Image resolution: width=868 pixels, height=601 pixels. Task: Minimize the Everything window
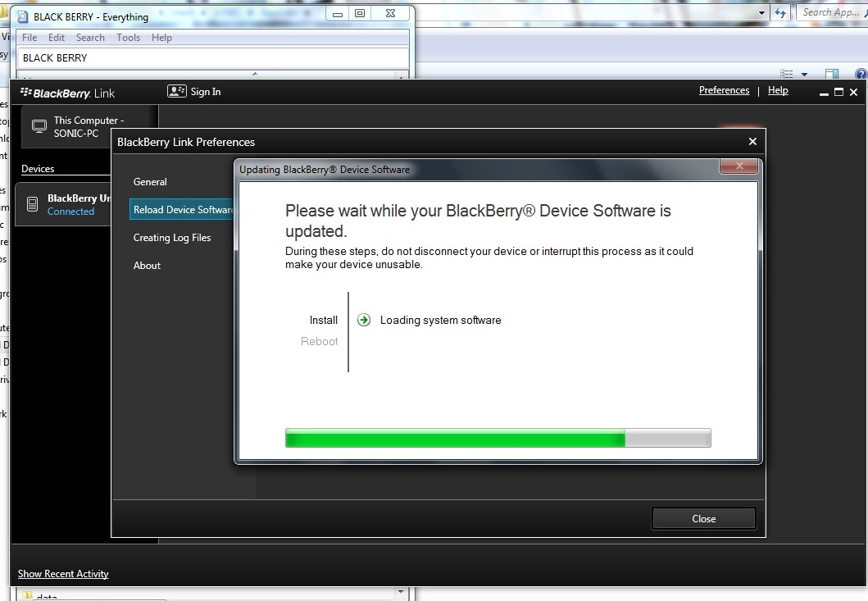click(x=337, y=13)
